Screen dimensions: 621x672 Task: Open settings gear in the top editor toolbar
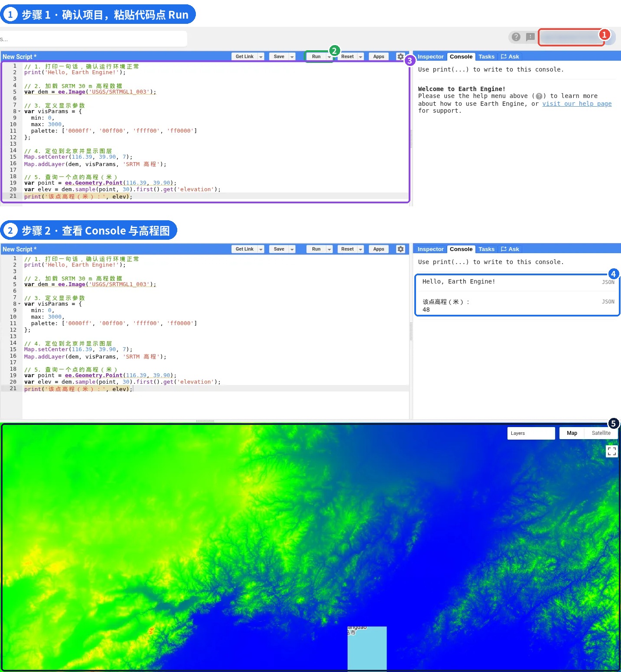pyautogui.click(x=400, y=56)
